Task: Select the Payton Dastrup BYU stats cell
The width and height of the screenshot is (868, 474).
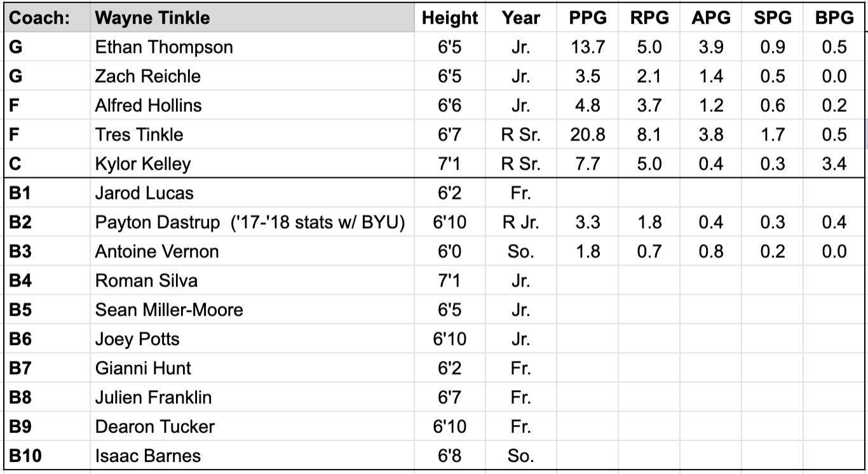Action: tap(252, 222)
